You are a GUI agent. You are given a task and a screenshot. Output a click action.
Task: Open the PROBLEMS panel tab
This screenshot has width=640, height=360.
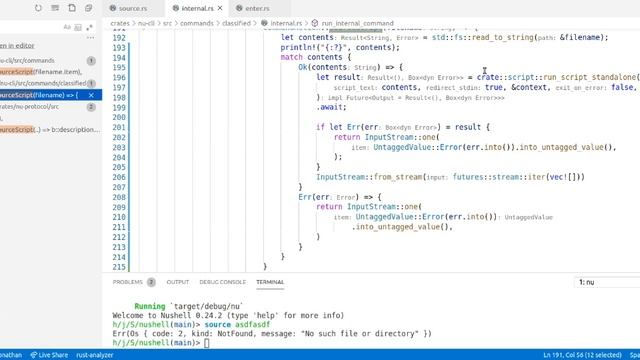(x=127, y=282)
